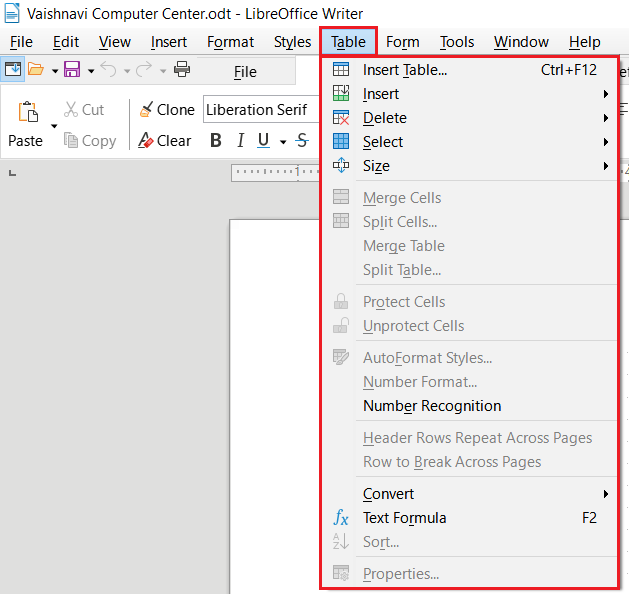The height and width of the screenshot is (594, 629).
Task: Click the Delete table icon in menu
Action: (341, 118)
